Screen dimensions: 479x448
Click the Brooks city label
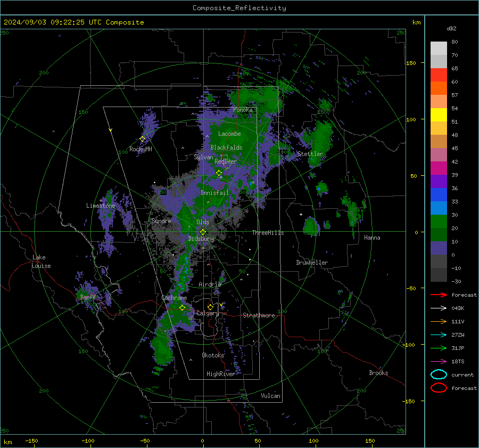[x=378, y=373]
